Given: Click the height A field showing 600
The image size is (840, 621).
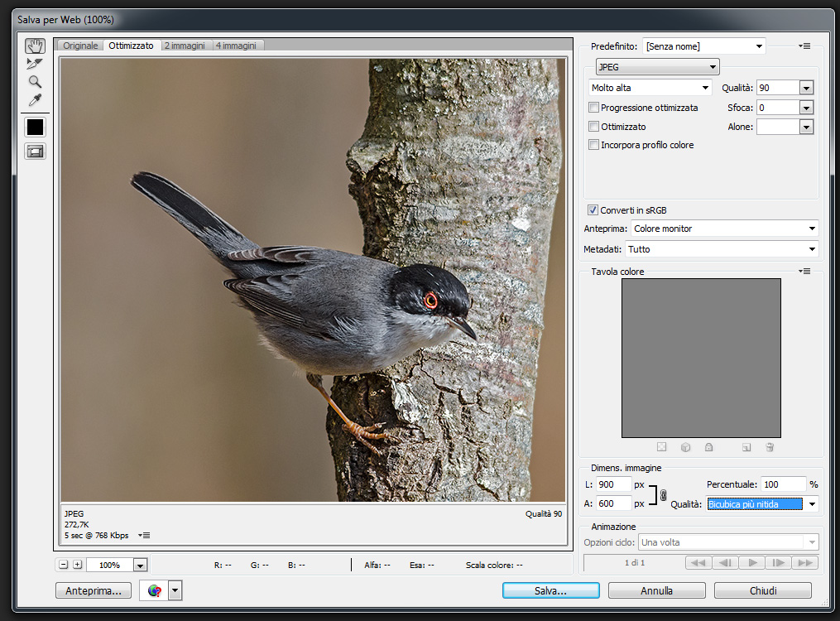Looking at the screenshot, I should click(613, 503).
